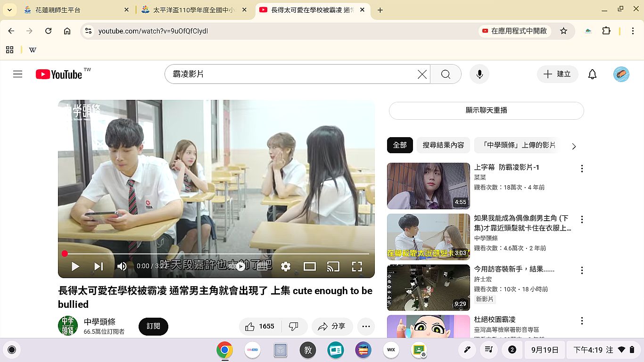
Task: Cast video to another screen
Action: click(x=333, y=266)
